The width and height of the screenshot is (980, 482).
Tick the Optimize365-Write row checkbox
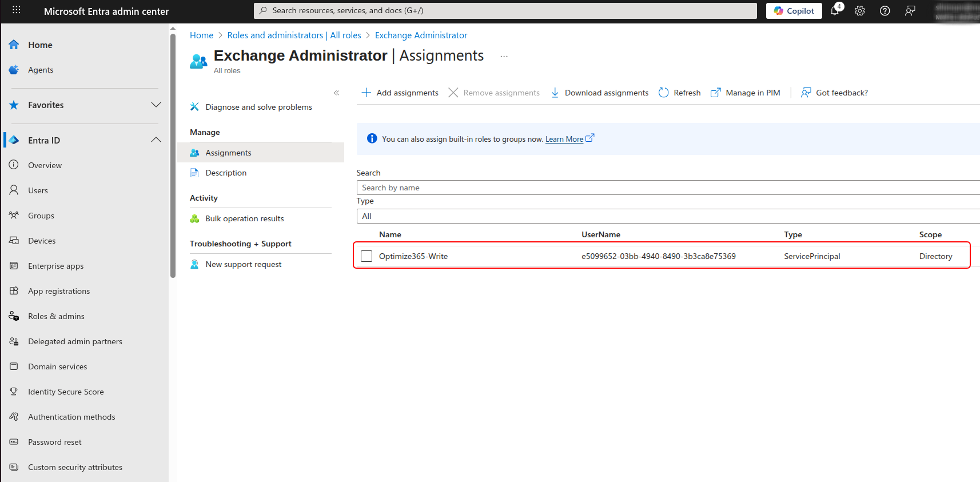[x=366, y=256]
